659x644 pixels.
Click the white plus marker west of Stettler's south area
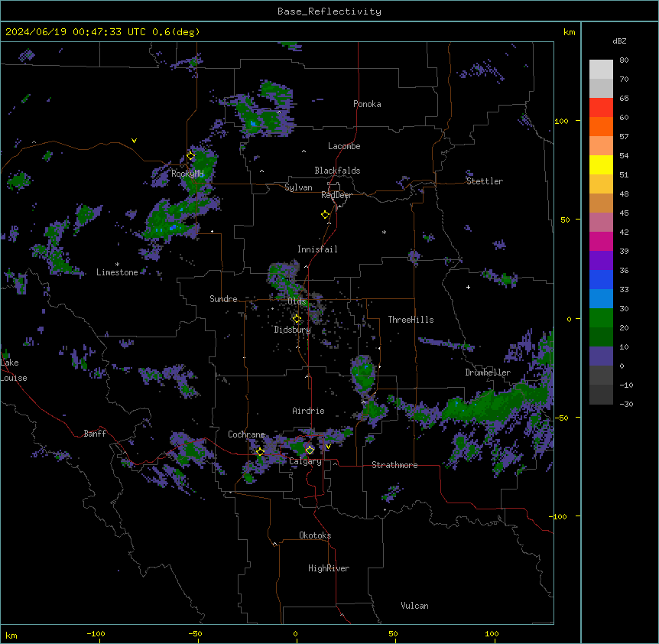[468, 287]
